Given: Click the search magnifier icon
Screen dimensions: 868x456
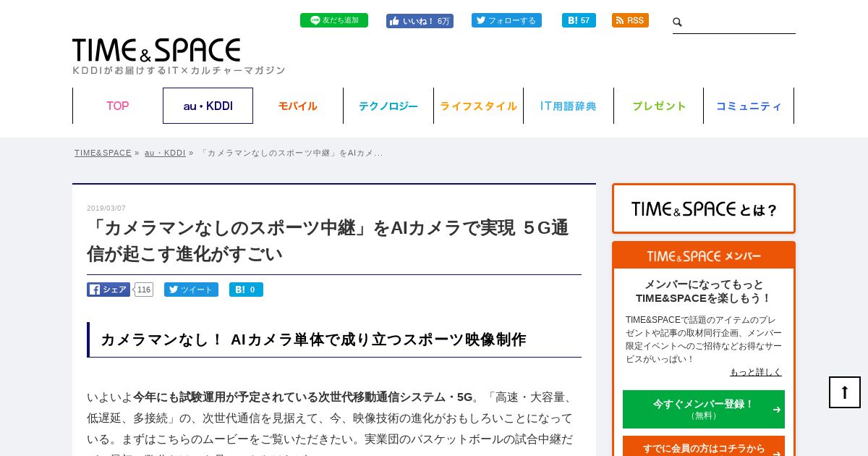Looking at the screenshot, I should tap(678, 22).
